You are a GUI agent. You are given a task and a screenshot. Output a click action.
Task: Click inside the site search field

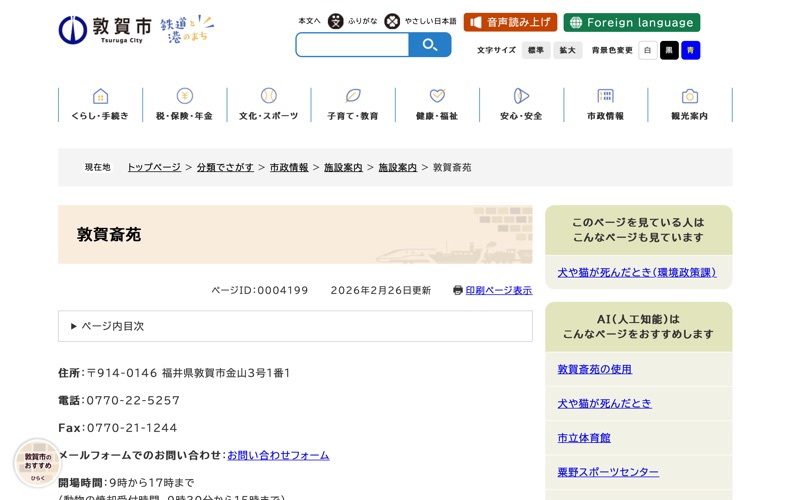pyautogui.click(x=353, y=45)
